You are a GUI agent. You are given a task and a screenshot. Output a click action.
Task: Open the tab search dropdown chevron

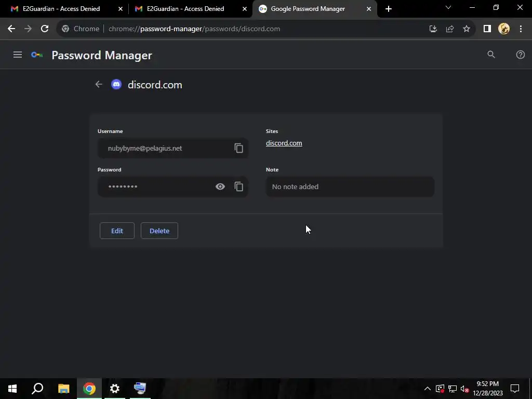tap(448, 7)
